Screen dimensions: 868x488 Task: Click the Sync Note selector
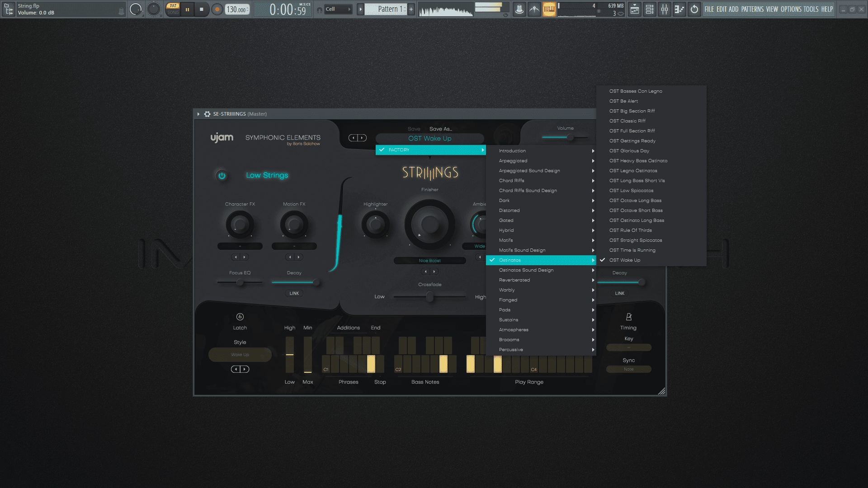[629, 369]
